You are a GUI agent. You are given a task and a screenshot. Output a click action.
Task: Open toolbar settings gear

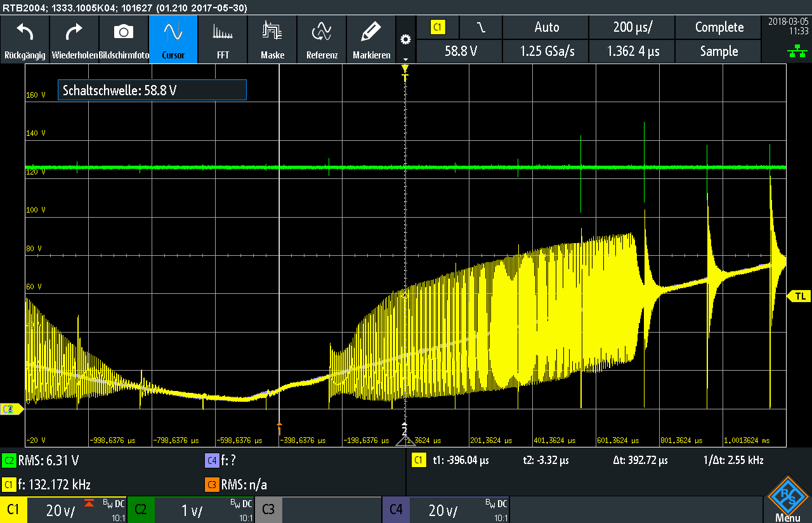405,39
